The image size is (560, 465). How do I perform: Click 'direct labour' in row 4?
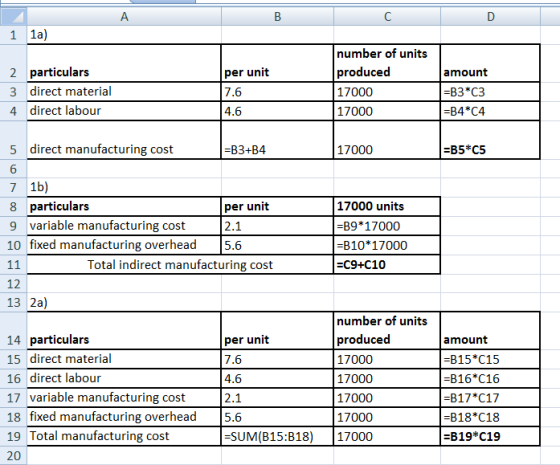pos(124,111)
